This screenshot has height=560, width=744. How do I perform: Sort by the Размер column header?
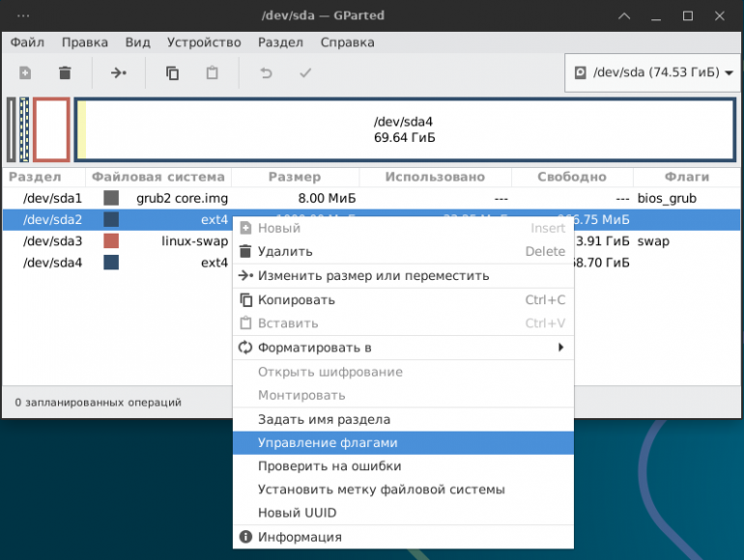click(295, 177)
